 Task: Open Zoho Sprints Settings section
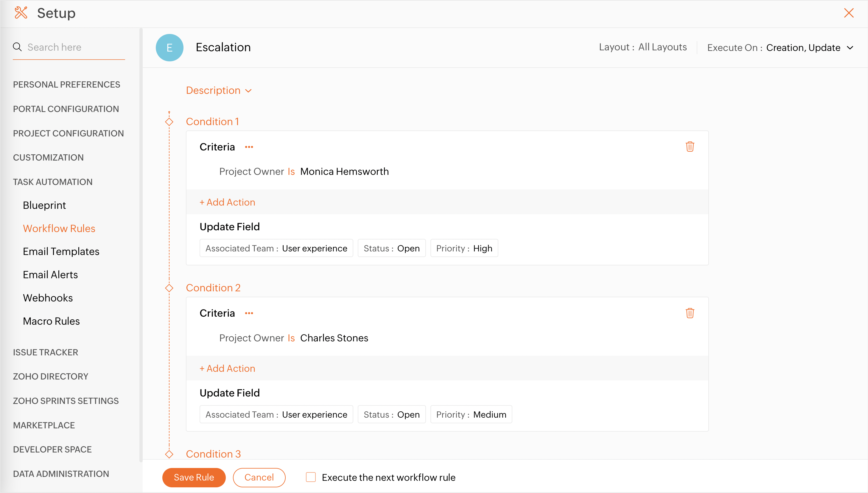(66, 401)
